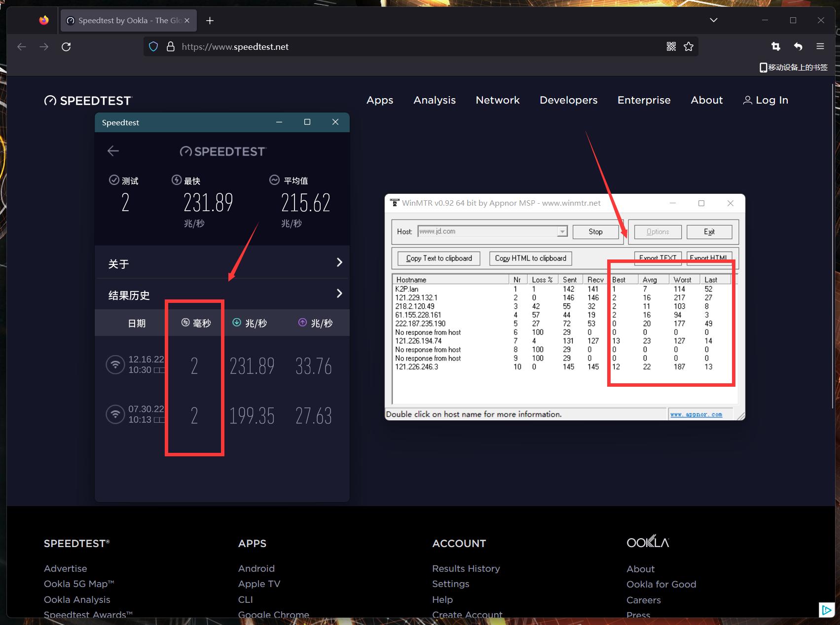Bookmark page with the star icon
Screen dimensions: 840x625
click(x=689, y=46)
